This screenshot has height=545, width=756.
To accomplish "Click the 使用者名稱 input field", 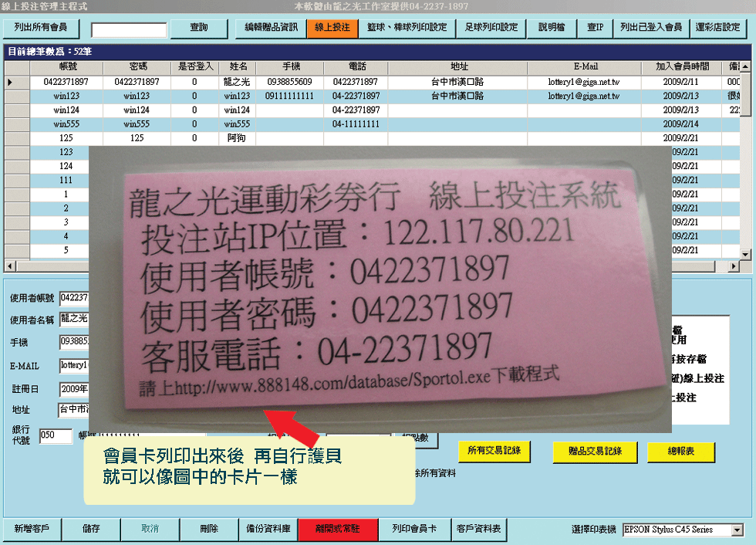I will (x=74, y=320).
